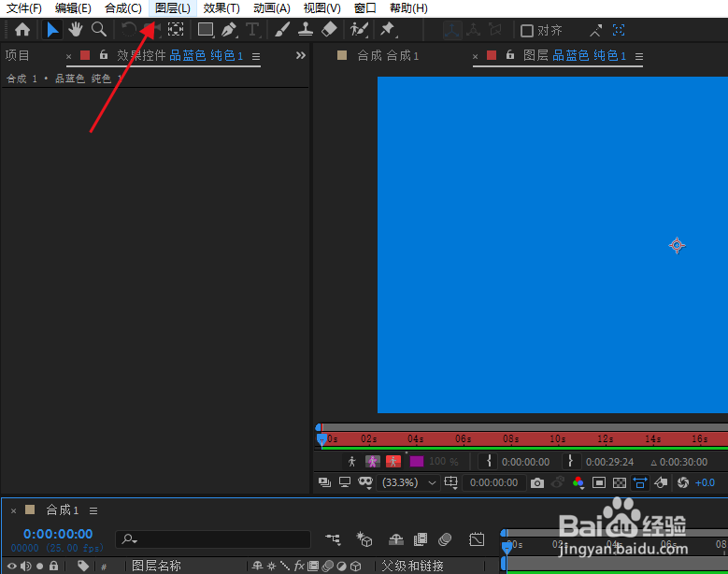Screen dimensions: 728x574
Task: Click the viewer current time 0:00:00:00
Action: [x=493, y=483]
